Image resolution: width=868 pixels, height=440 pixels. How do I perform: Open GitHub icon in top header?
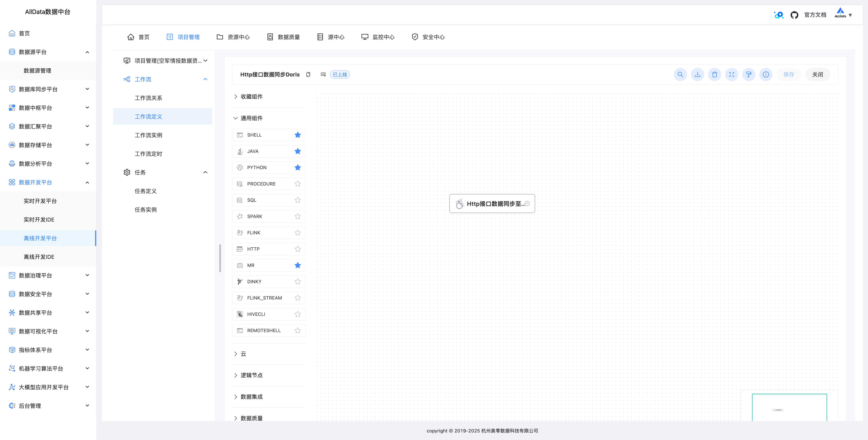point(794,15)
